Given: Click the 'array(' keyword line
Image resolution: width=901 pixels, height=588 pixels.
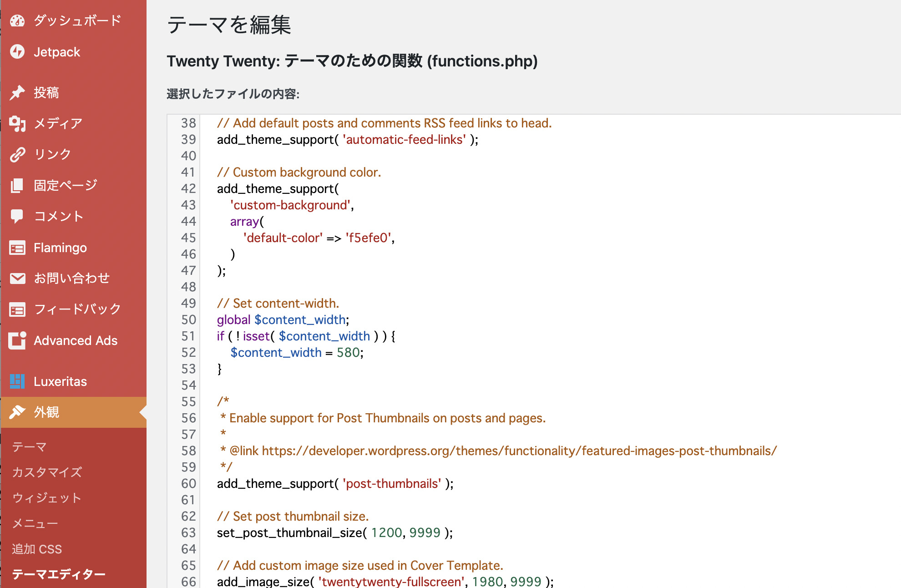Looking at the screenshot, I should point(247,221).
